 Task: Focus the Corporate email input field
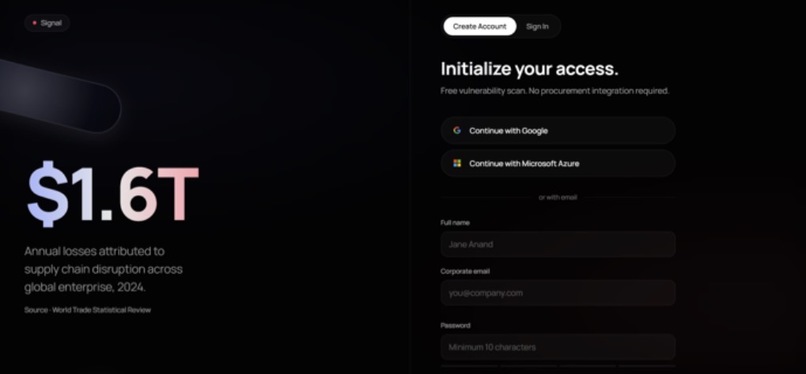[558, 293]
